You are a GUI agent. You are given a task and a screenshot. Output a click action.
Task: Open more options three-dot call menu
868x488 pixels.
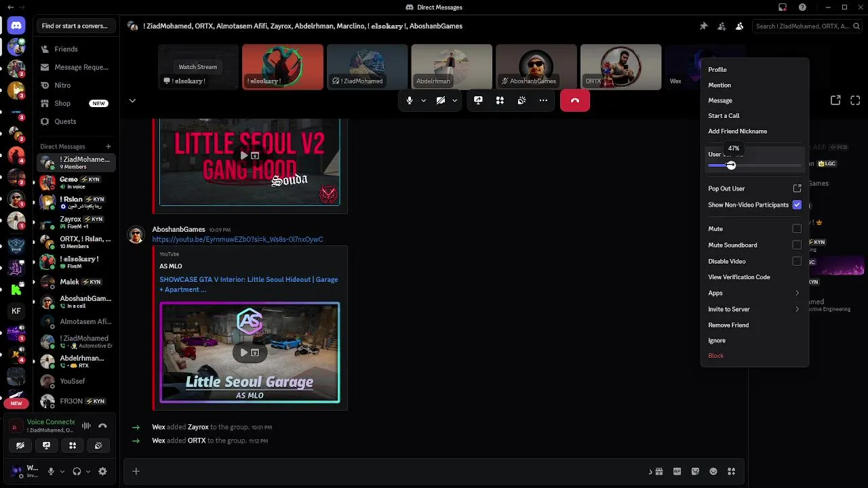(x=543, y=100)
